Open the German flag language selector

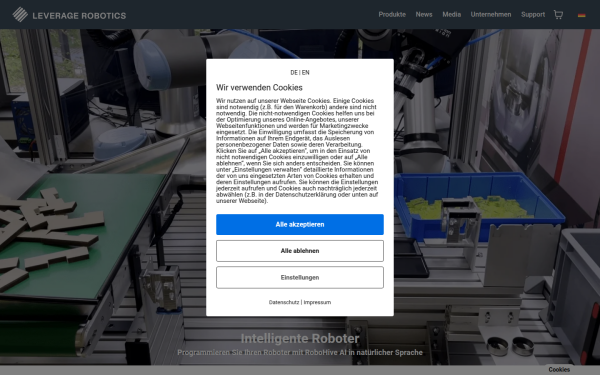tap(582, 15)
